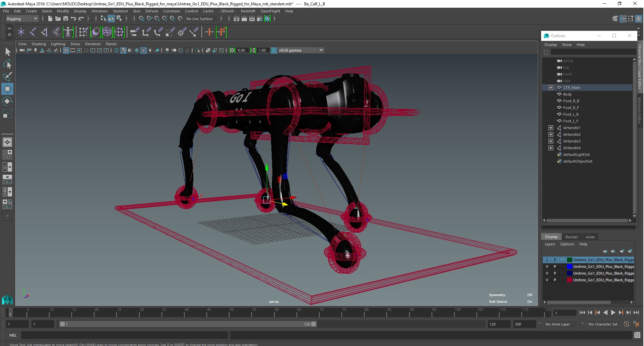Open the Skeleton menu
644x346 pixels.
coord(120,11)
